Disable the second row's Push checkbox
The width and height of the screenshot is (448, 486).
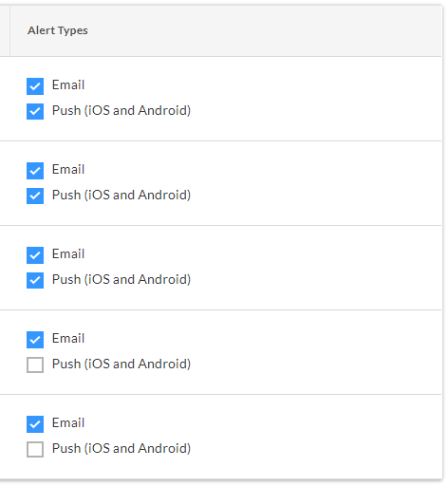35,196
